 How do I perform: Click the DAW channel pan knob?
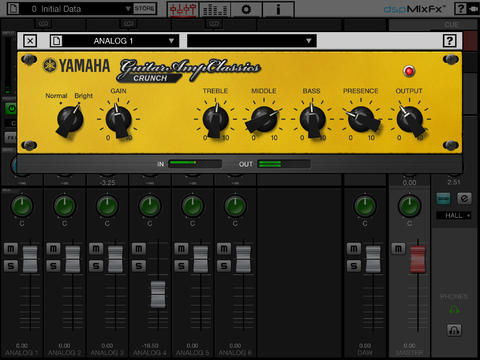[x=365, y=206]
